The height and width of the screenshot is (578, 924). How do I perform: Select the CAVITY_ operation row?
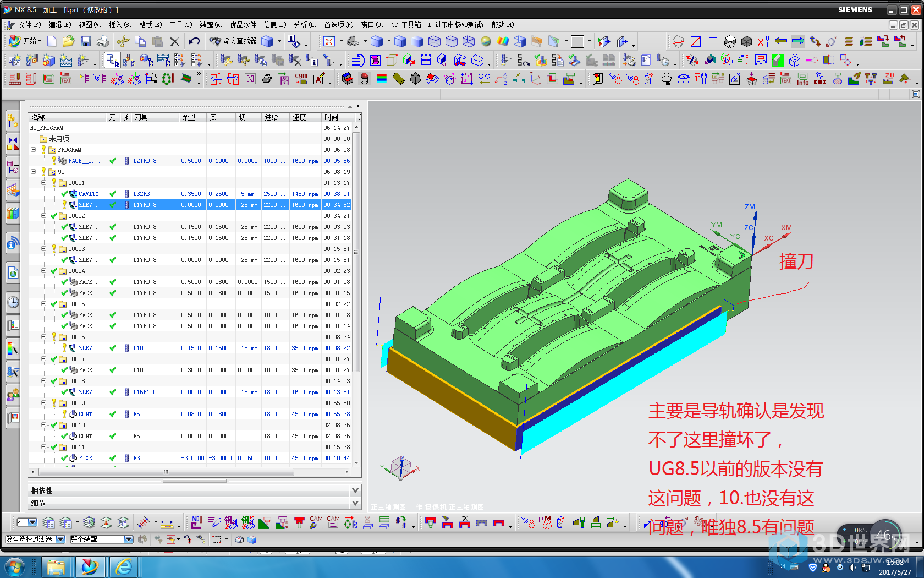[x=190, y=194]
